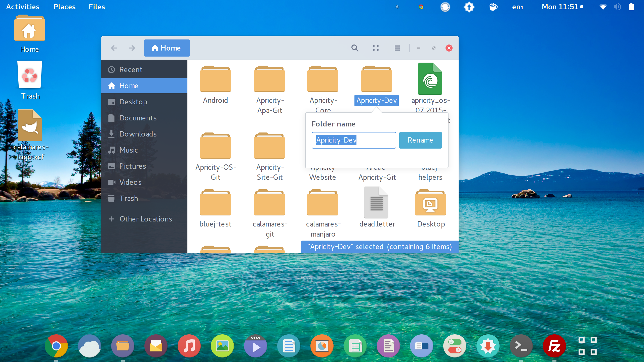This screenshot has width=644, height=362.
Task: Open the terminal from the dock
Action: coord(521,346)
